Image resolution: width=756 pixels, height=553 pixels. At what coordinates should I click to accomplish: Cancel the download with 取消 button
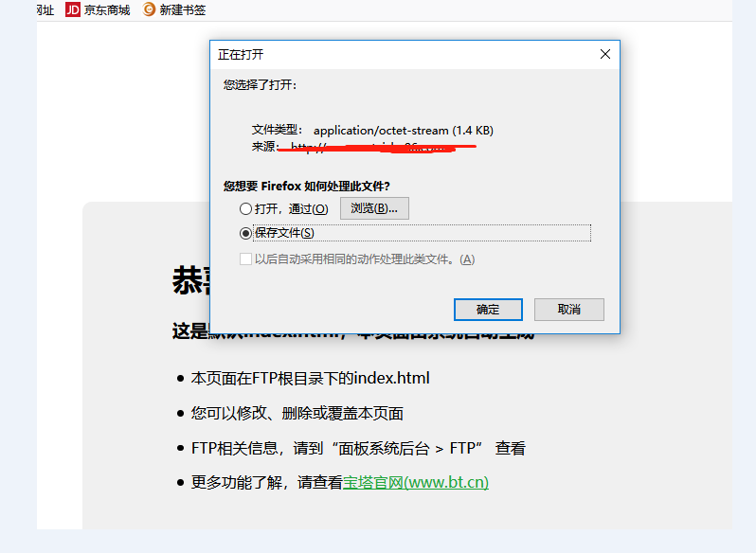pos(569,310)
